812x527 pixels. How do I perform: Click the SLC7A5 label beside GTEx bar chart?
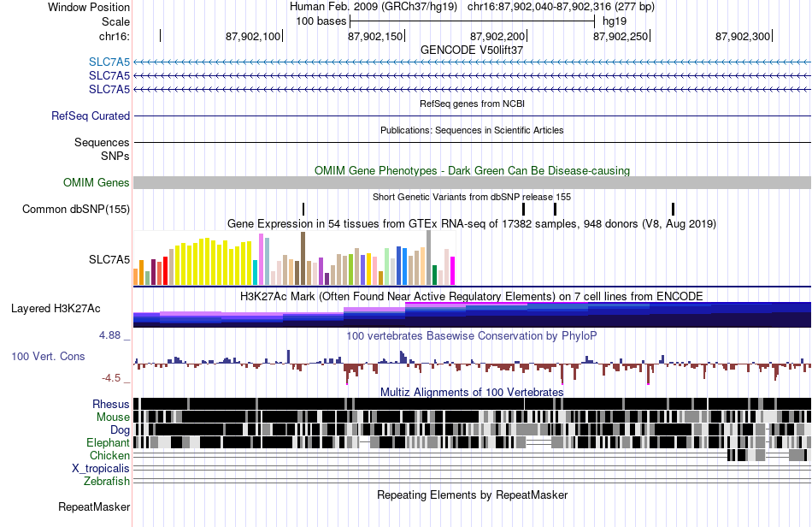click(109, 259)
